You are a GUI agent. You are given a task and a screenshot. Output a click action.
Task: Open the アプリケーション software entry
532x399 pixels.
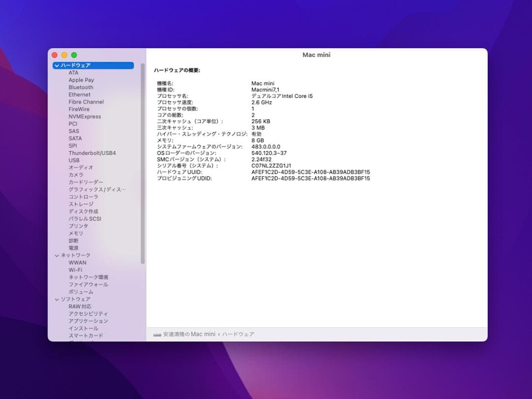tap(88, 321)
